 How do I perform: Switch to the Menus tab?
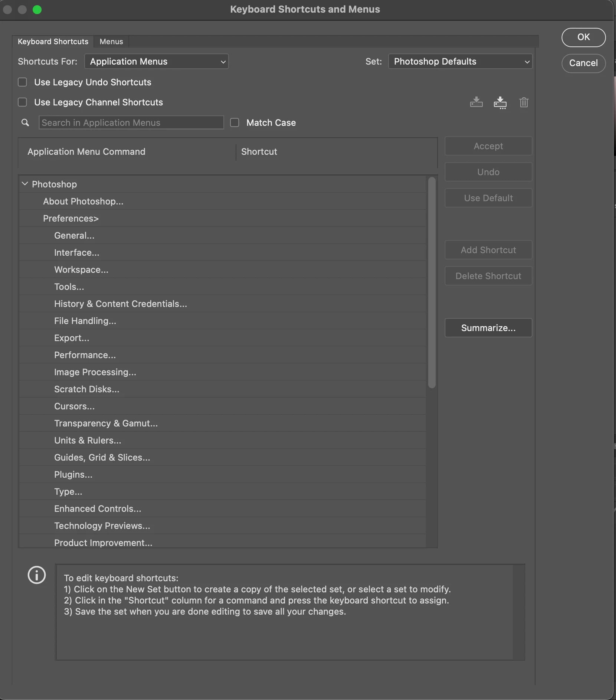point(111,42)
